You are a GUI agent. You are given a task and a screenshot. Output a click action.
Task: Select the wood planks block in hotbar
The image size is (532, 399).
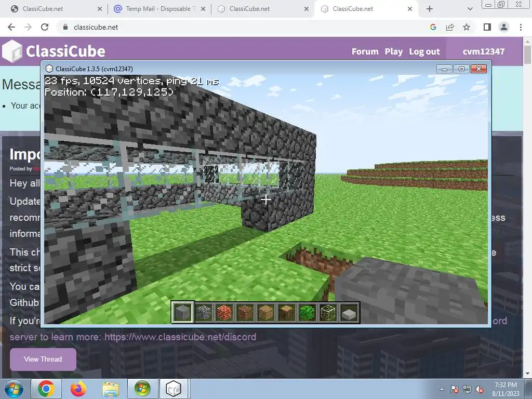point(265,312)
